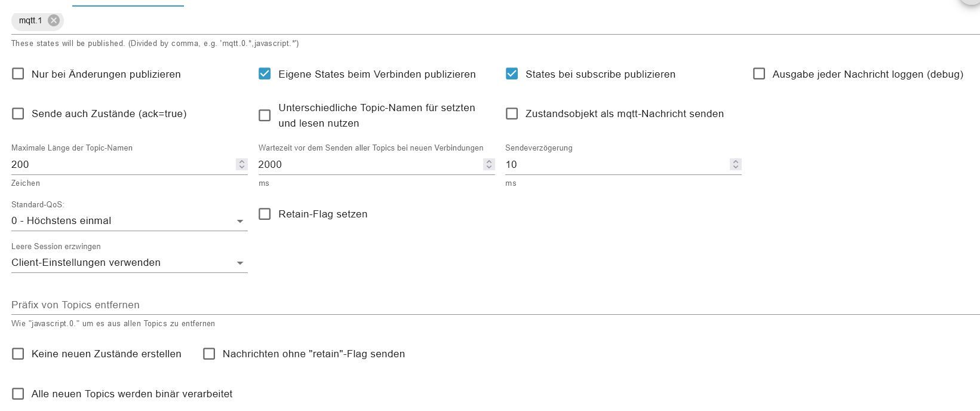Click the Sendeverzögerung input field
The width and height of the screenshot is (980, 411).
(615, 164)
